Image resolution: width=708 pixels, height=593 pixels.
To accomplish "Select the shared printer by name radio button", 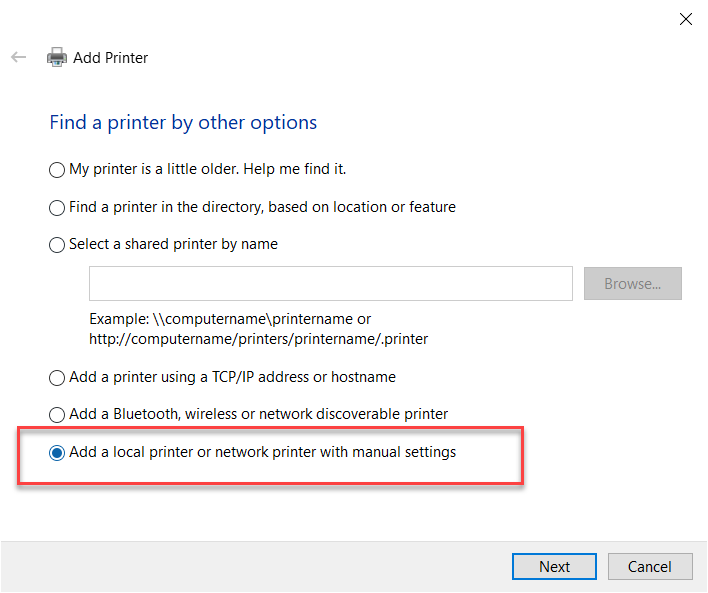I will (57, 245).
